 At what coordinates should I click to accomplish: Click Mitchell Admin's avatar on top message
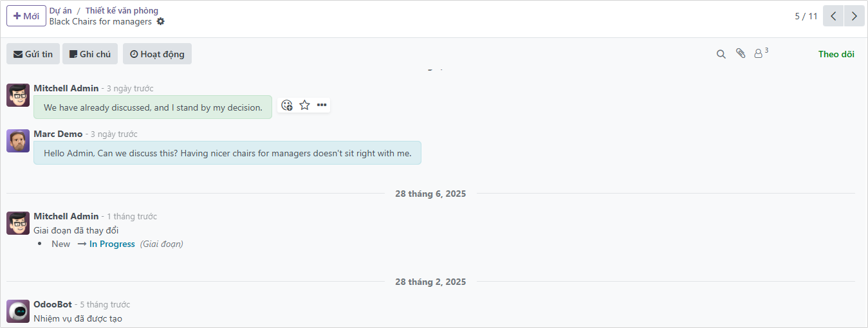pos(18,95)
